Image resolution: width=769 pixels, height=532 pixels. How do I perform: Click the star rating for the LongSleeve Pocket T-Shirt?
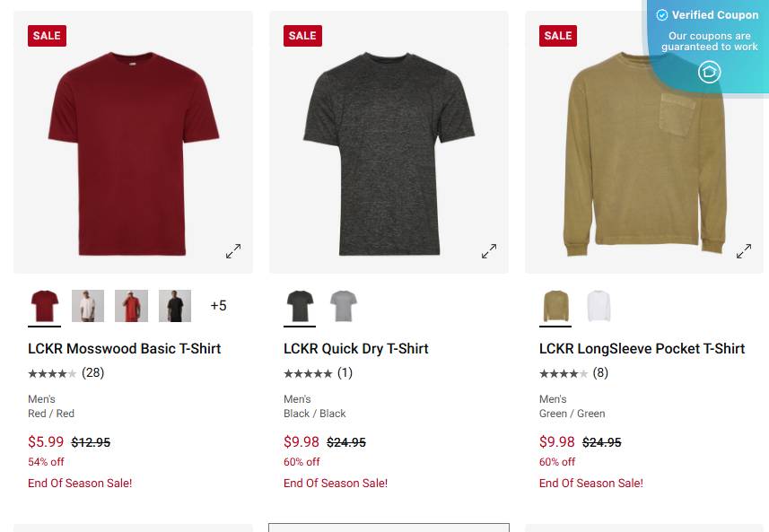[560, 372]
